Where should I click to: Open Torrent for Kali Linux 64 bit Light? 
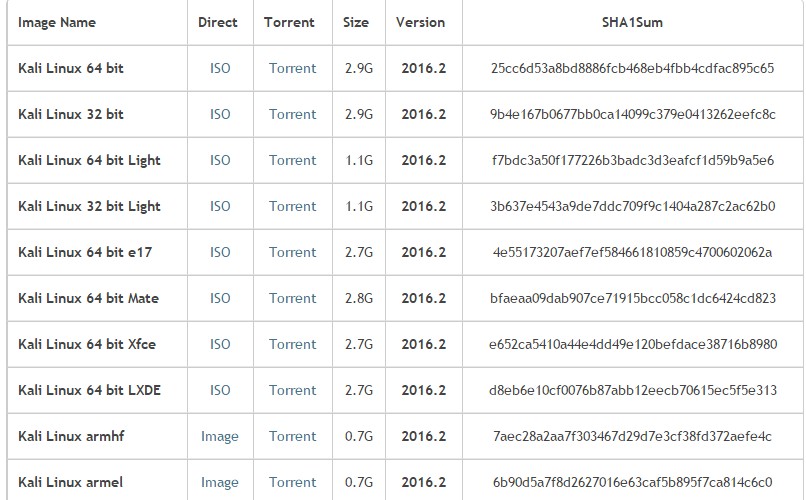point(292,160)
